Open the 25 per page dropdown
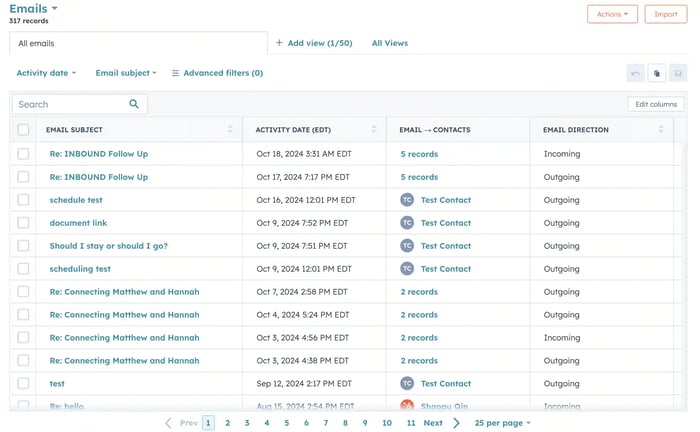 pyautogui.click(x=502, y=423)
